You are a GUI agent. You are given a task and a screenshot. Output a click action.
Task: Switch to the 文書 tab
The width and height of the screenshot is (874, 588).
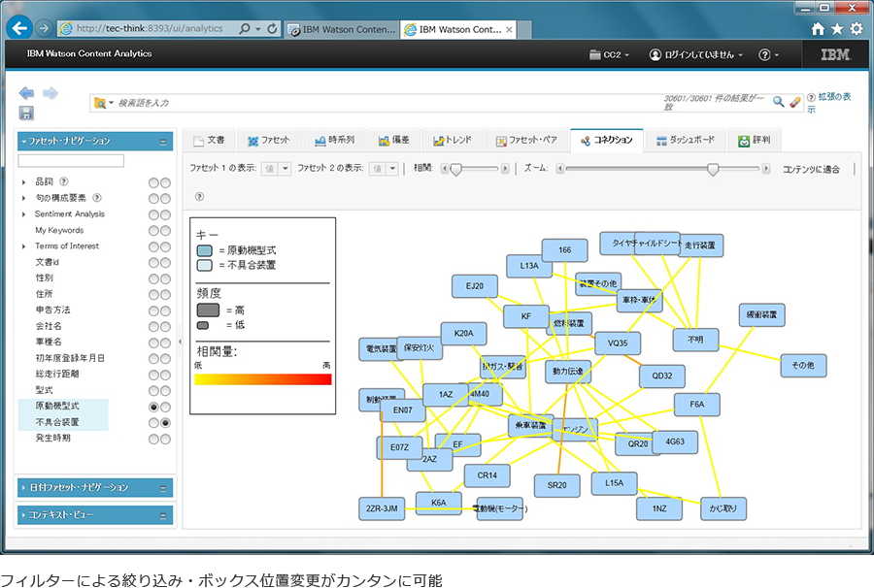(x=209, y=141)
